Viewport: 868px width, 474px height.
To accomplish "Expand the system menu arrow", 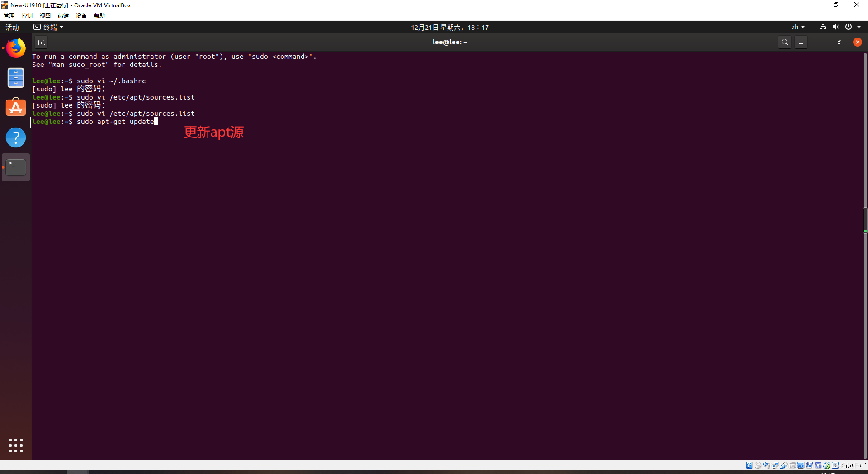I will coord(859,27).
